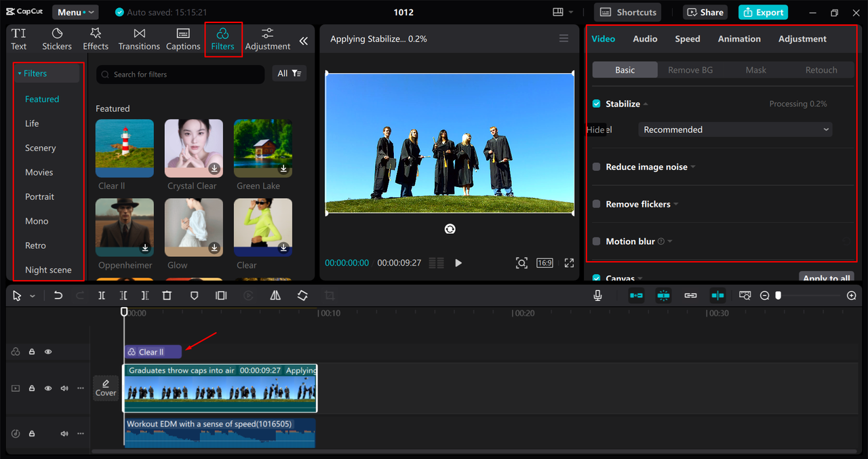Click the scan/focus frame icon in preview
Screen dimensions: 868x459
(x=521, y=262)
